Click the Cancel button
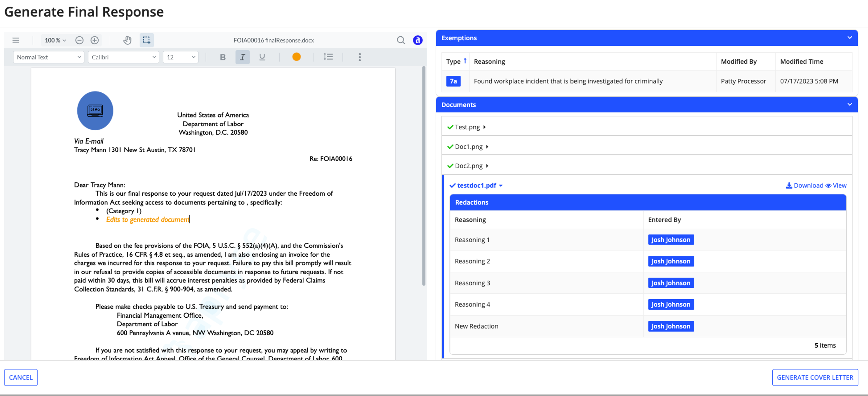The width and height of the screenshot is (868, 396). pyautogui.click(x=21, y=377)
